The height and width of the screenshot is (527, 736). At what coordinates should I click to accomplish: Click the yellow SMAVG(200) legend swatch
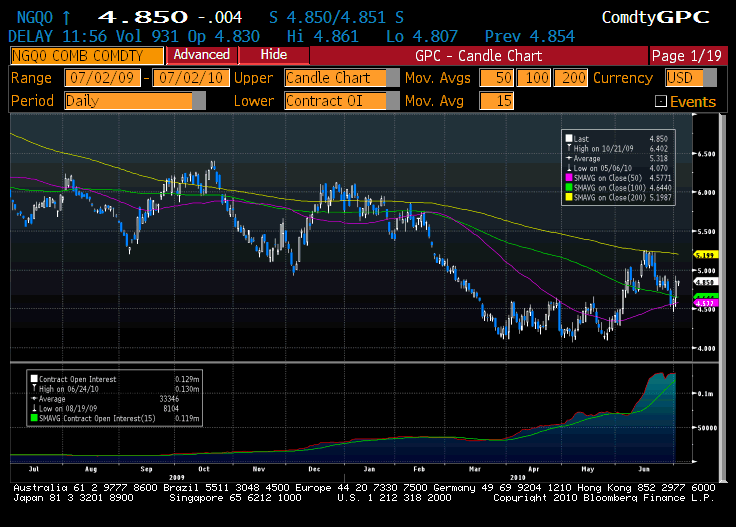[568, 199]
